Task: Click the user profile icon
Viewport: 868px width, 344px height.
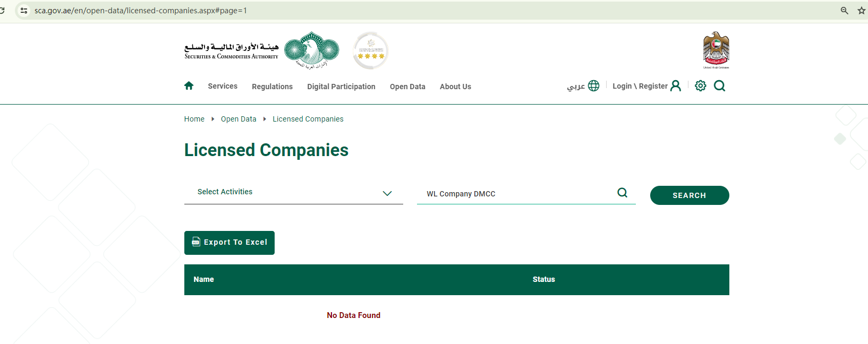Action: pos(676,86)
